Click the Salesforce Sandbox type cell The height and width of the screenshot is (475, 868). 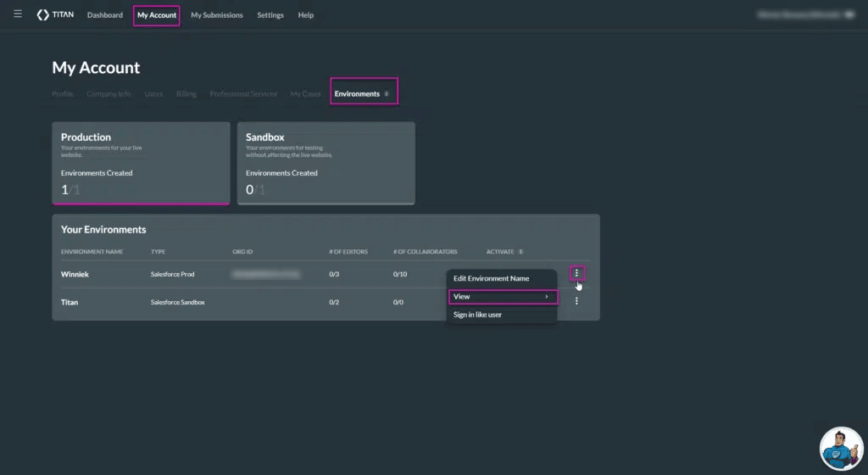[178, 302]
